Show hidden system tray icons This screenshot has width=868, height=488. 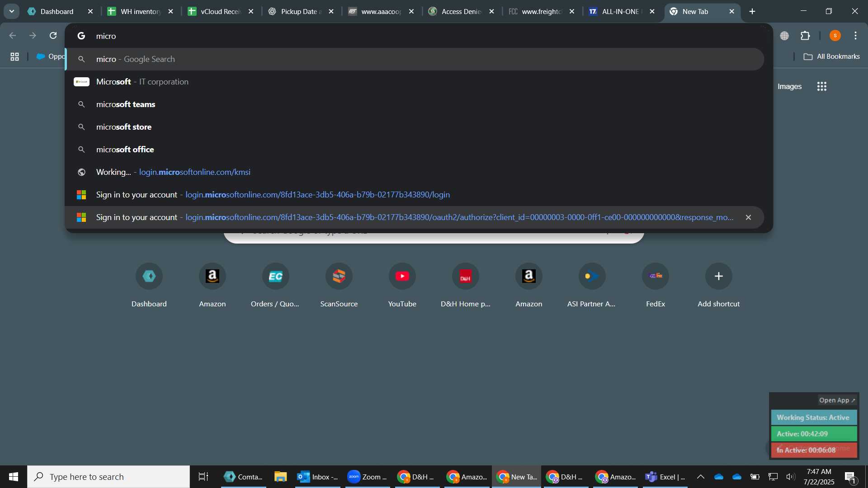[700, 477]
